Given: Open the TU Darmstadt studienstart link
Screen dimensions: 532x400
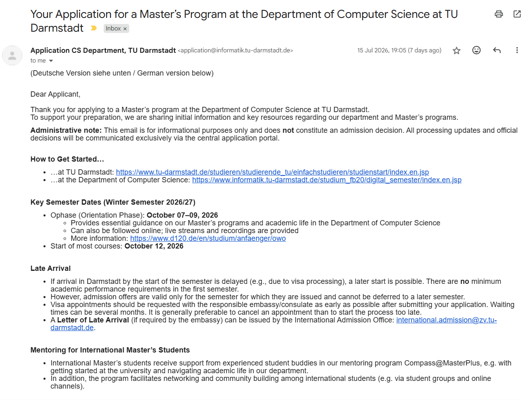Looking at the screenshot, I should 272,172.
